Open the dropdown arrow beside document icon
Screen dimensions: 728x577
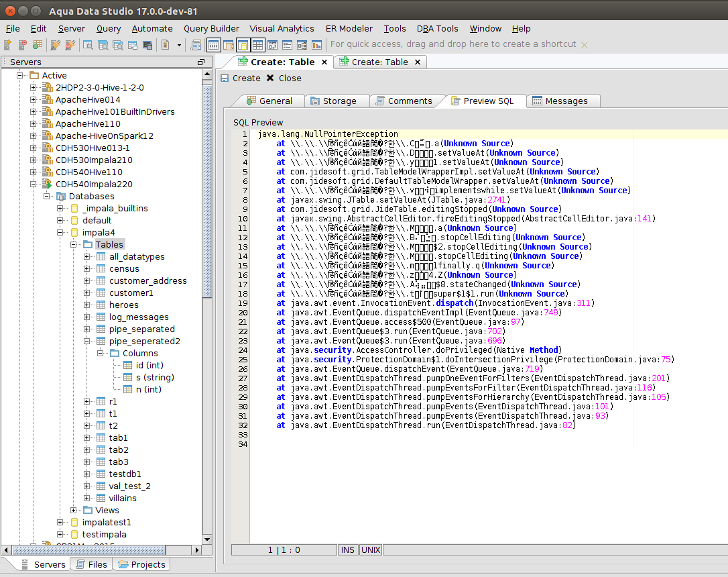(179, 45)
